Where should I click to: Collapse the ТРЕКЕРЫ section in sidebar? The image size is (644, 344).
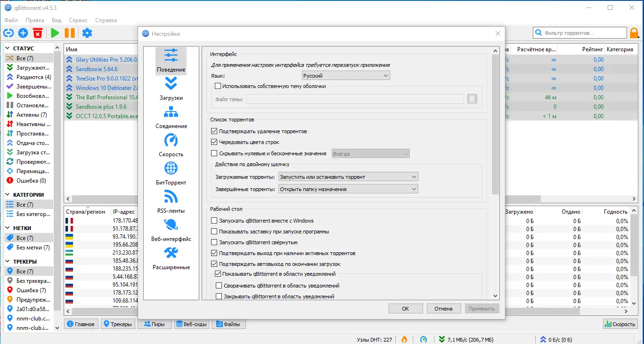8,262
